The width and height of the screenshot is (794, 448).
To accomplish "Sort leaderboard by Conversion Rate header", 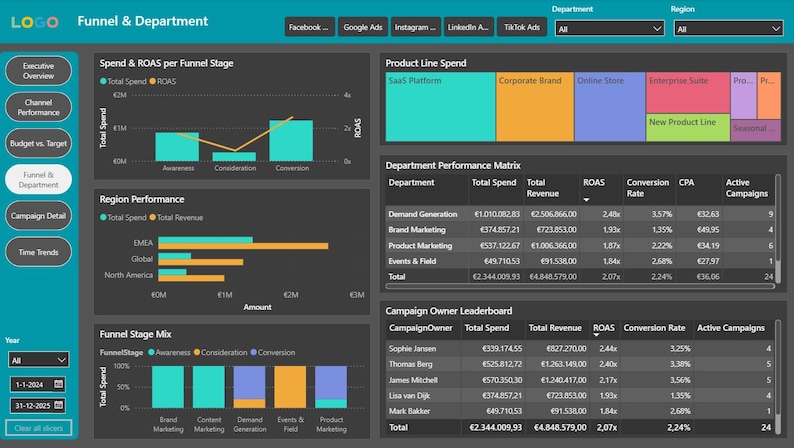I will pos(654,328).
